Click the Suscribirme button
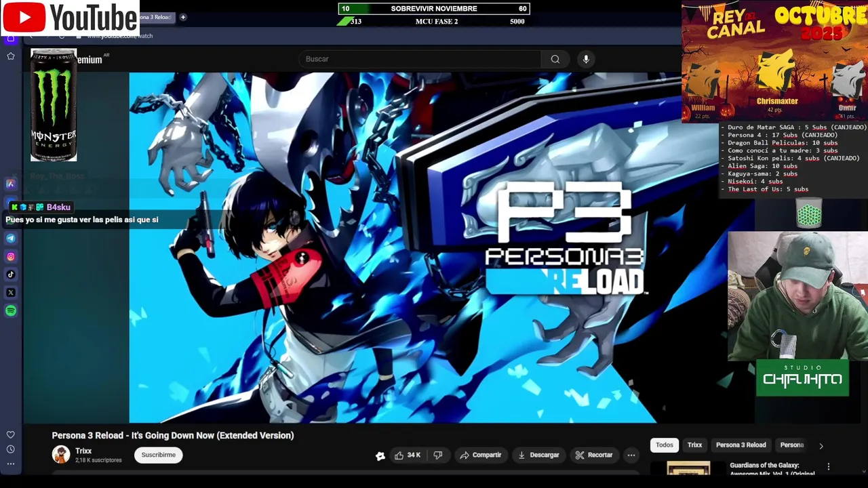This screenshot has height=488, width=868. (x=159, y=455)
